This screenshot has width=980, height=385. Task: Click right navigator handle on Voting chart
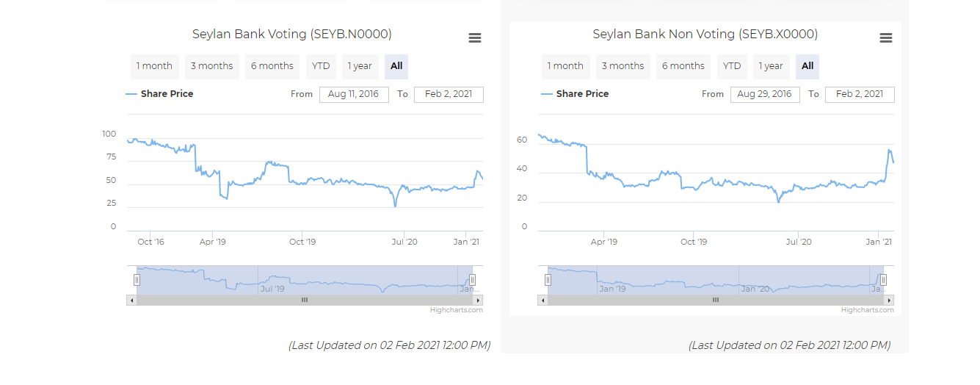click(x=472, y=280)
